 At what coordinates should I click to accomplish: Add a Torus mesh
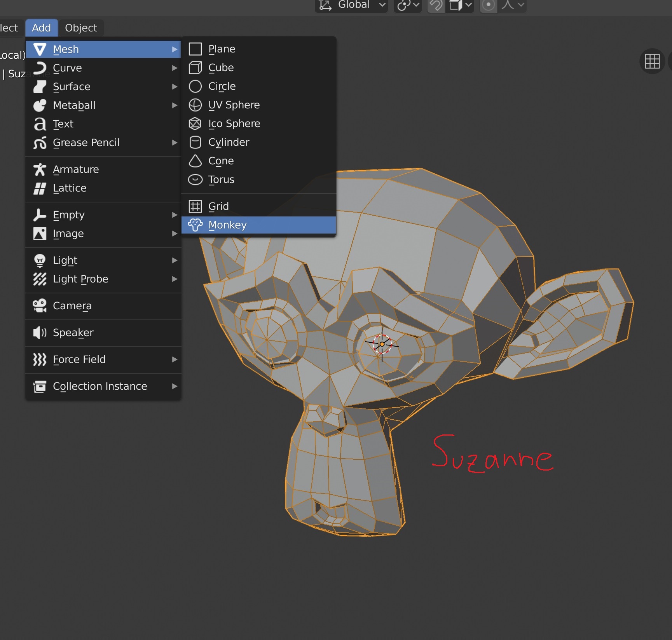coord(258,180)
